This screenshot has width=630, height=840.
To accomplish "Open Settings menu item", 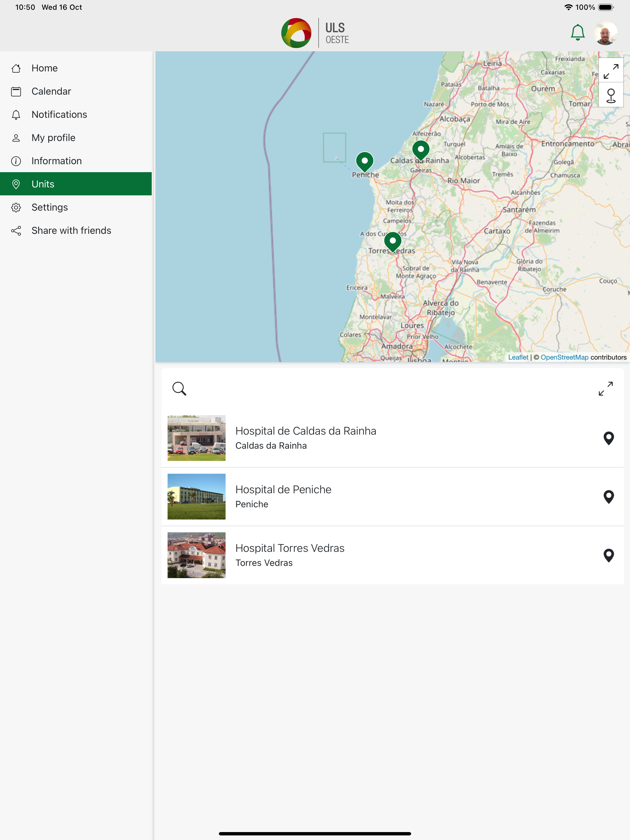I will pos(76,207).
